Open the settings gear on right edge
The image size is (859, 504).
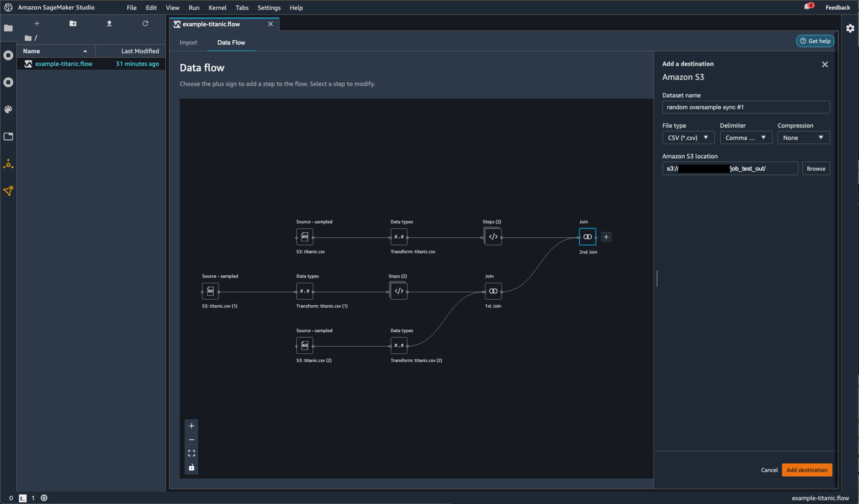click(850, 28)
